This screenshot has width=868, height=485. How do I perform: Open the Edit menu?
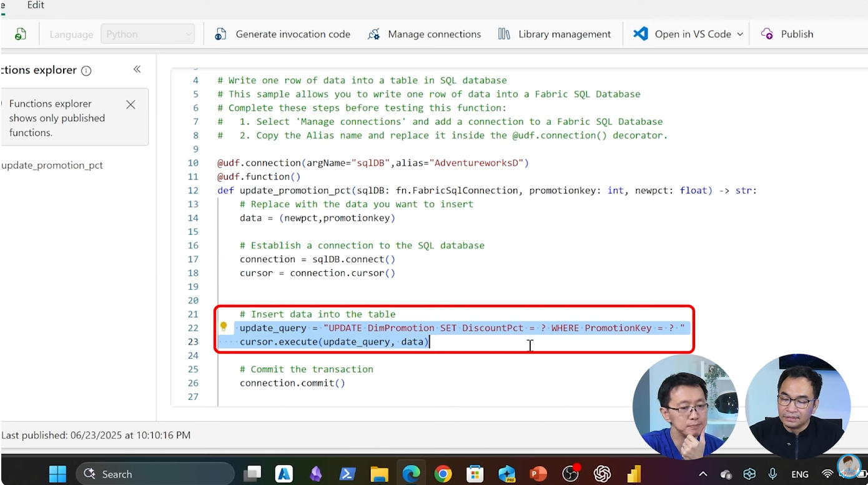click(35, 5)
